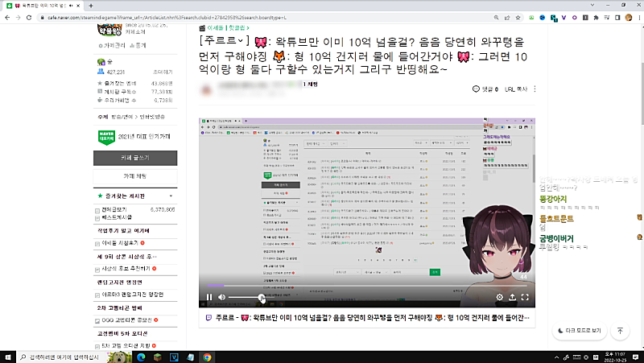Open 이파리3 랜덤고지전 명장면 board
The width and height of the screenshot is (644, 363).
coord(132,295)
